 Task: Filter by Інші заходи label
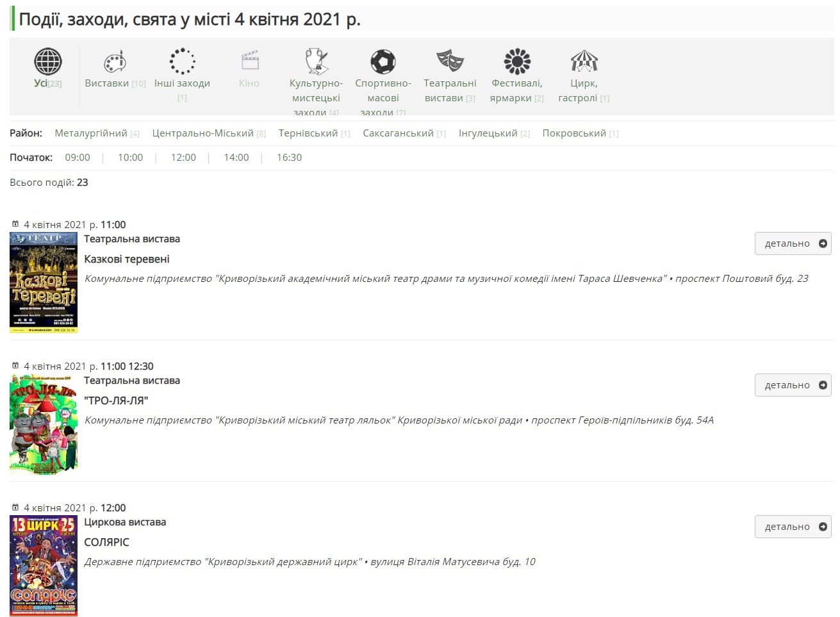pos(182,90)
